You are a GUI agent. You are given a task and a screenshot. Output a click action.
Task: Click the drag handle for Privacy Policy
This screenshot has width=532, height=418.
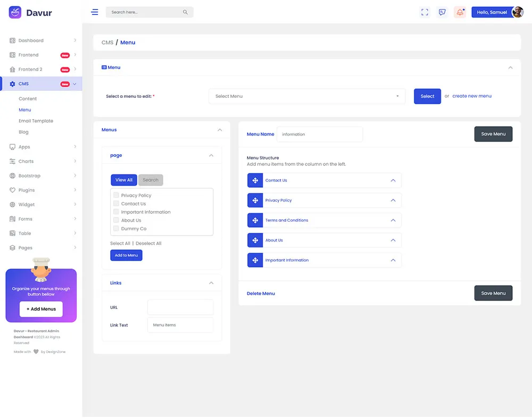255,200
